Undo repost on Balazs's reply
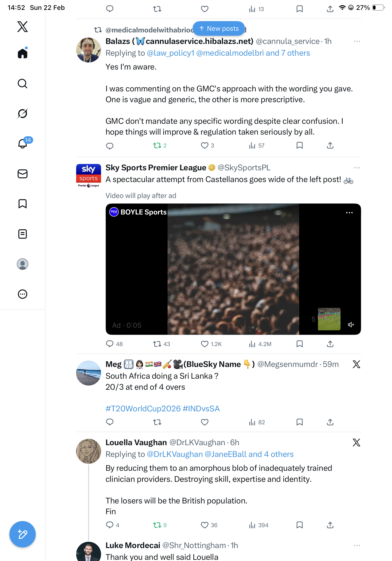392x561 pixels. pos(157,146)
